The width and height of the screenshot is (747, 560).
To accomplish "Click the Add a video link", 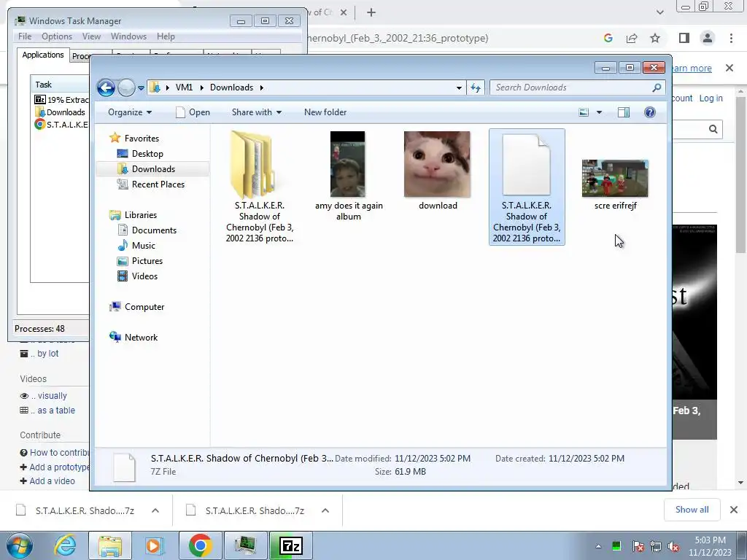I will tap(52, 481).
